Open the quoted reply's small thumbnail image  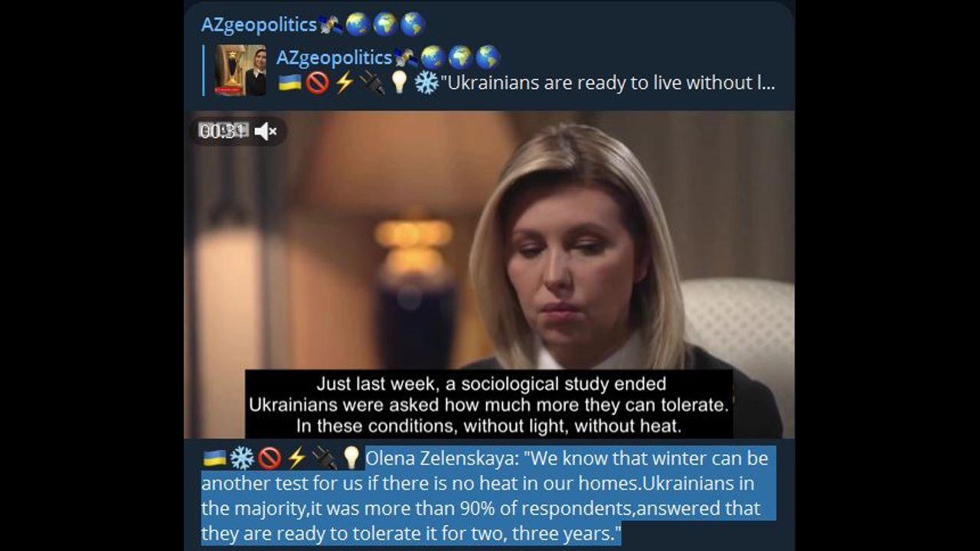(240, 70)
